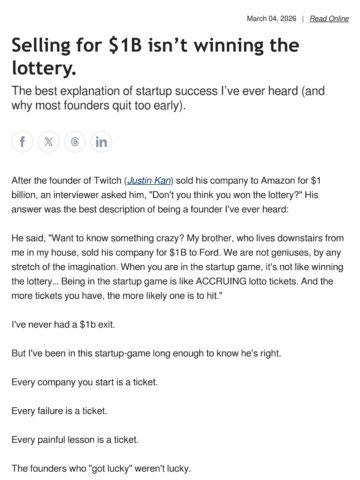Click the line 'Every failure is a ticket'
Image resolution: width=360 pixels, height=480 pixels.
pyautogui.click(x=59, y=411)
